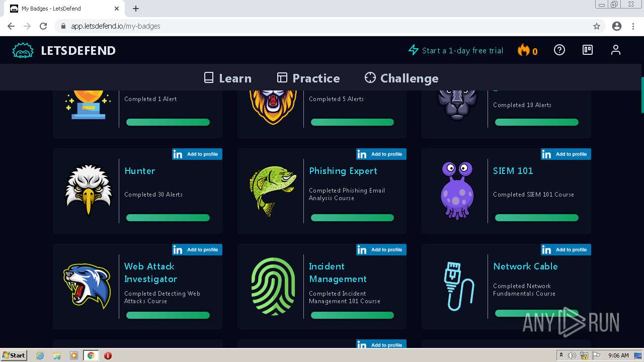The height and width of the screenshot is (362, 644).
Task: Open Internet Explorer from taskbar
Action: [x=40, y=355]
